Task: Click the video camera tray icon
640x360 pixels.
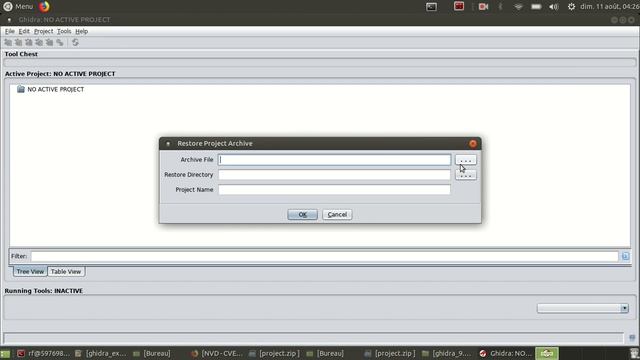Action: point(483,7)
